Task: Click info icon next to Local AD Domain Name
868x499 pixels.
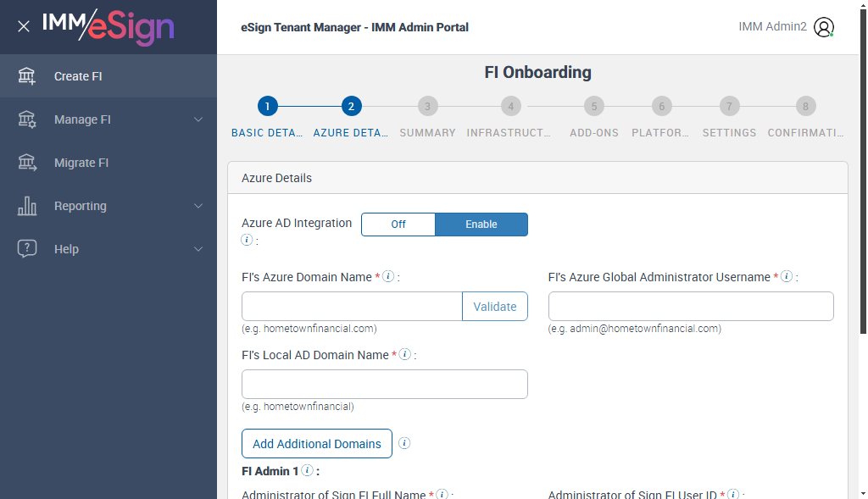Action: [x=405, y=354]
